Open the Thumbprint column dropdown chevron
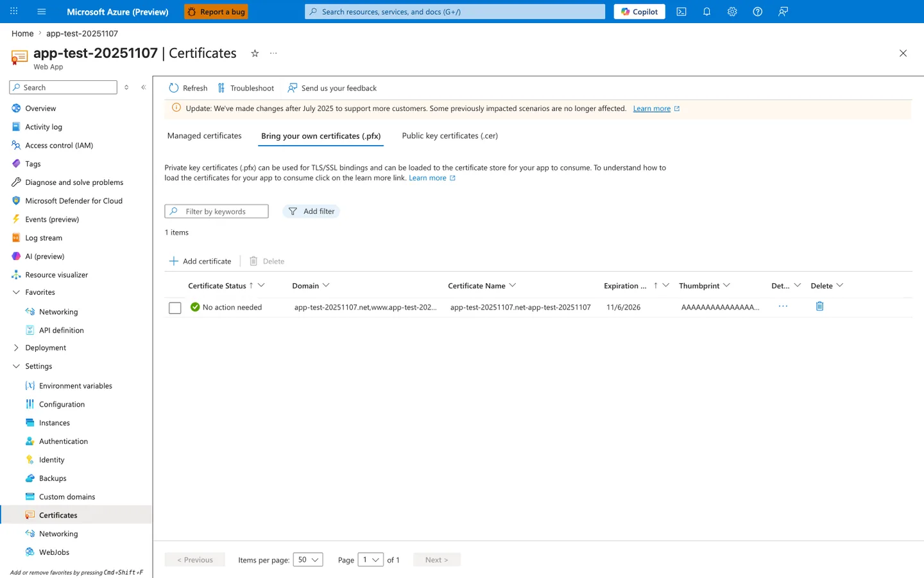The width and height of the screenshot is (924, 578). click(x=727, y=286)
